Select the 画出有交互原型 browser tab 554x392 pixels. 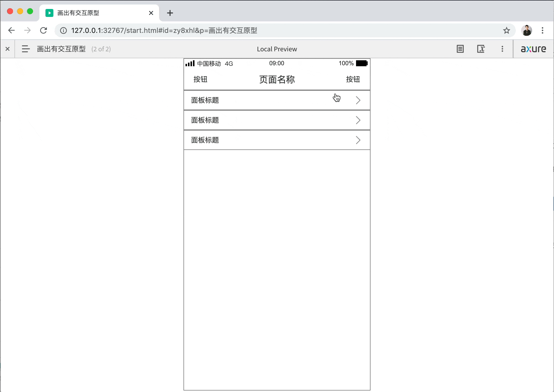tap(99, 13)
